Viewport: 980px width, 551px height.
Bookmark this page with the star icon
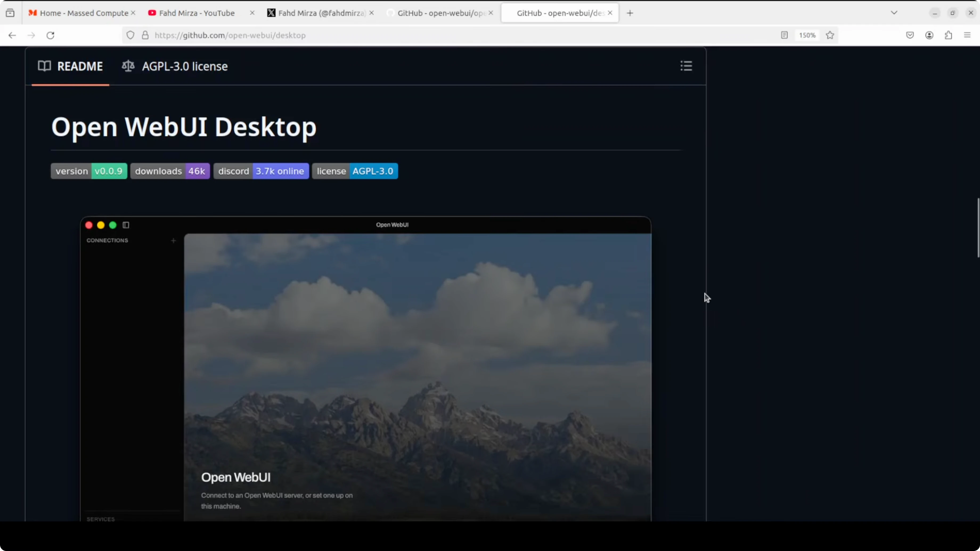coord(830,35)
